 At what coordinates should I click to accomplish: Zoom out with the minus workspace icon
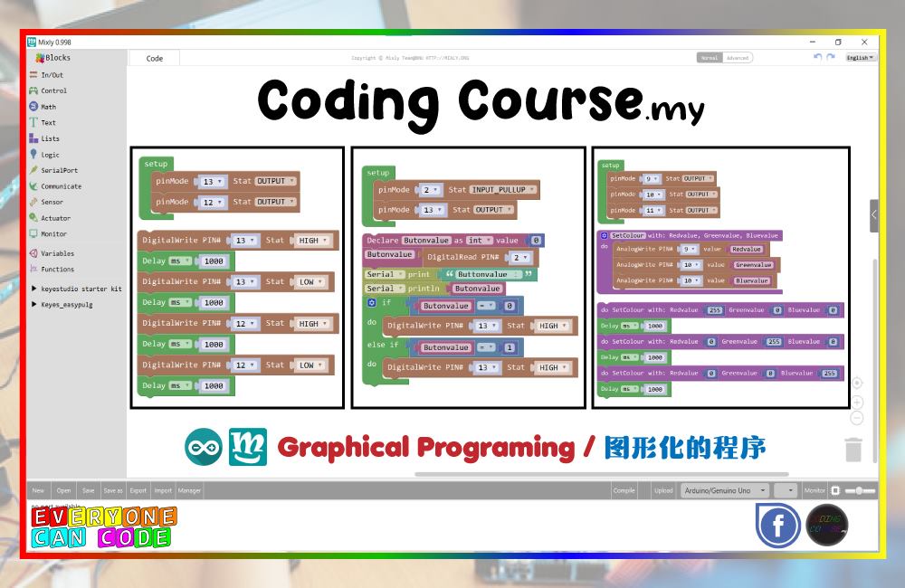point(857,418)
